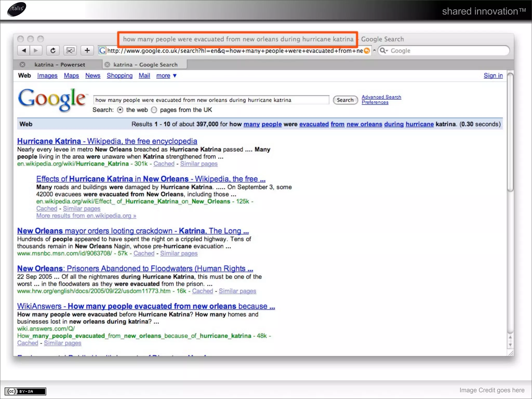Close the katrina - Powerset tab
The height and width of the screenshot is (399, 532).
click(23, 64)
